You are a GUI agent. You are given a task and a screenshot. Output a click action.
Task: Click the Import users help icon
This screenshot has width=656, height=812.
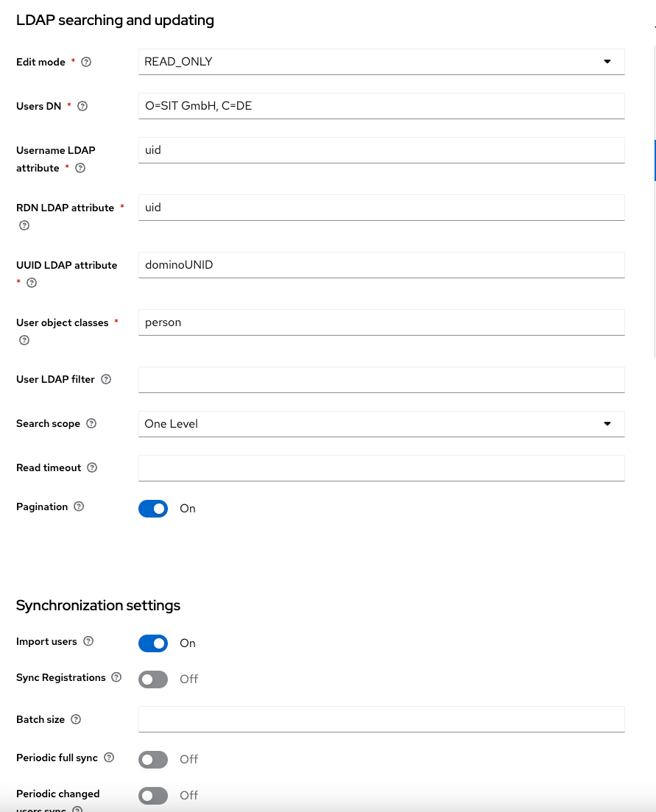[x=88, y=642]
